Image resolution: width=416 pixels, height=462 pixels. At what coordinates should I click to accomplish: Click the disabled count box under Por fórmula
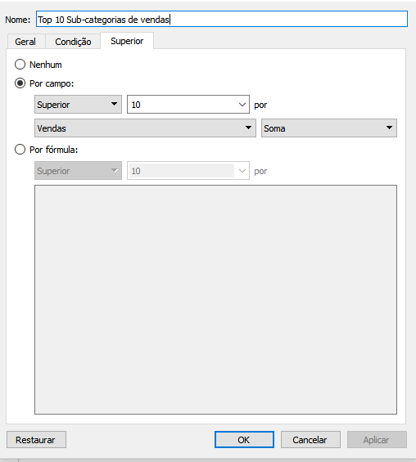click(x=188, y=171)
